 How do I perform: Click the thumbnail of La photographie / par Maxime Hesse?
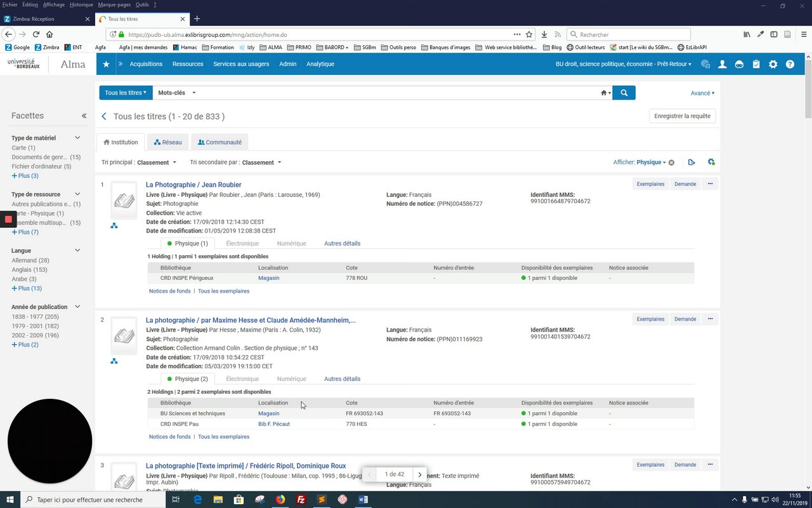[x=124, y=335]
